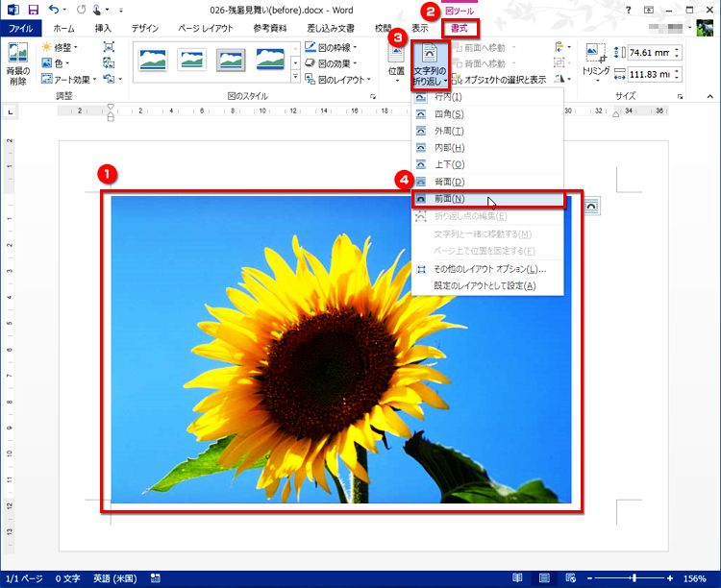Select the 書式 tab under 図ツール
The width and height of the screenshot is (721, 588).
coord(459,28)
